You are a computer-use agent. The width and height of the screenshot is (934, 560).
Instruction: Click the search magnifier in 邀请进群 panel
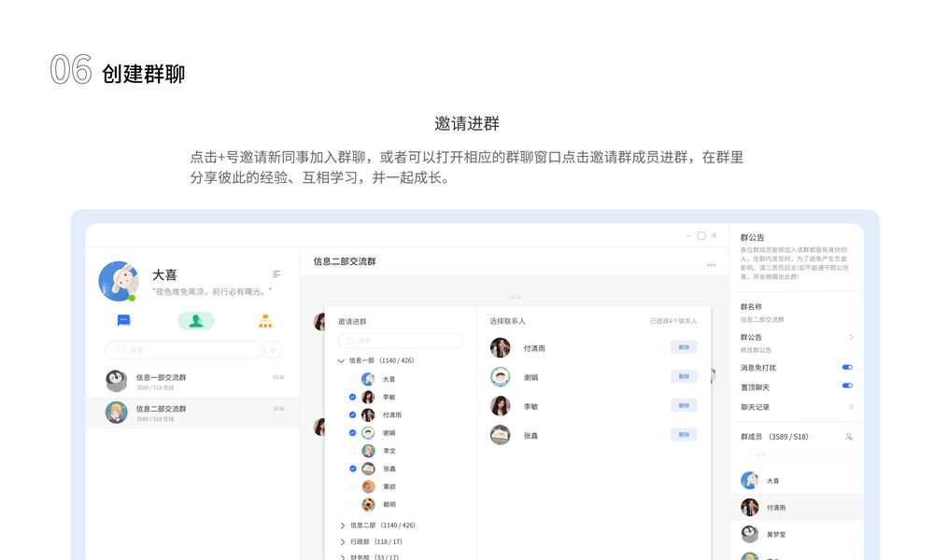[x=351, y=341]
